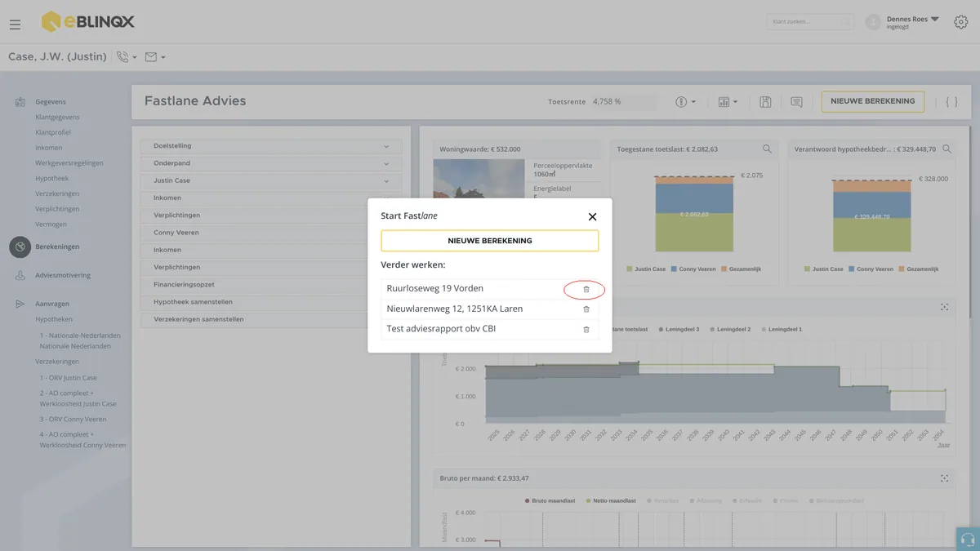Expand the Onderpand section

[x=271, y=163]
